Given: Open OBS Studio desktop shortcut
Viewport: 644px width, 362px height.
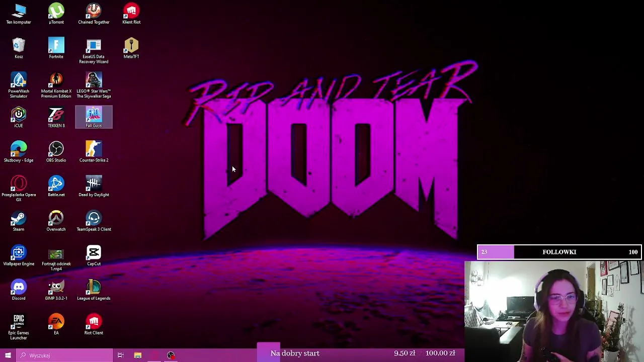Looking at the screenshot, I should click(56, 152).
